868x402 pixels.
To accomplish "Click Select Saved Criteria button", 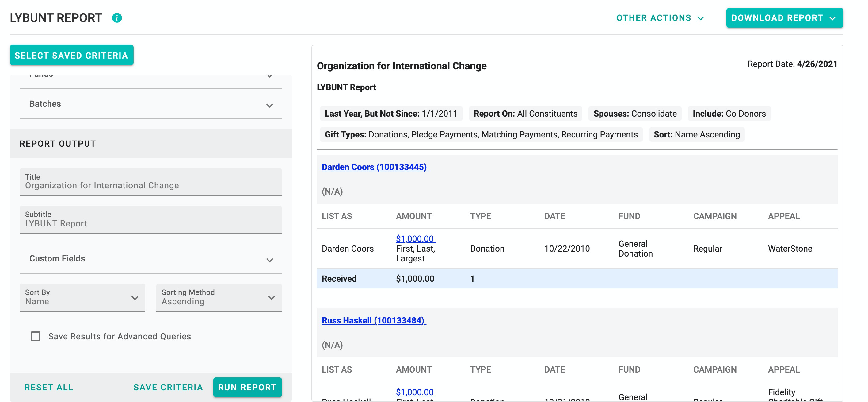I will 71,55.
